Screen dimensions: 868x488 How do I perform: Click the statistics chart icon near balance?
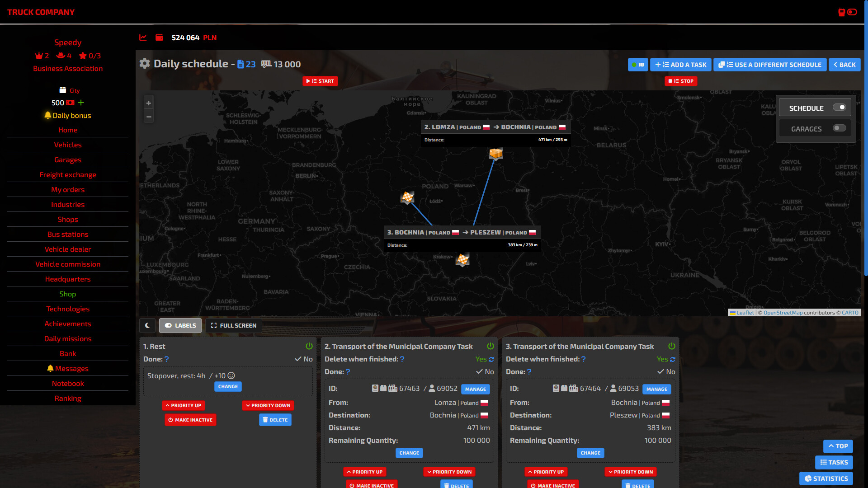143,38
